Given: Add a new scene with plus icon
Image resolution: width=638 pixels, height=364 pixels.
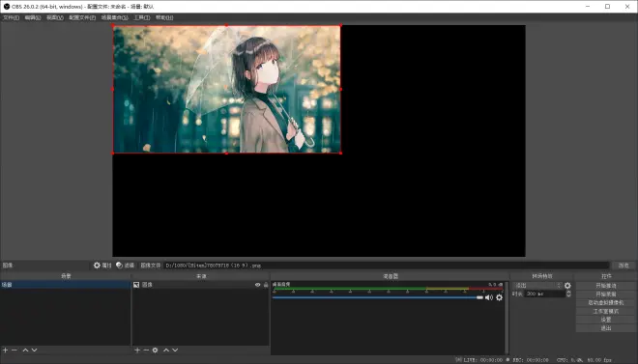Looking at the screenshot, I should click(5, 350).
